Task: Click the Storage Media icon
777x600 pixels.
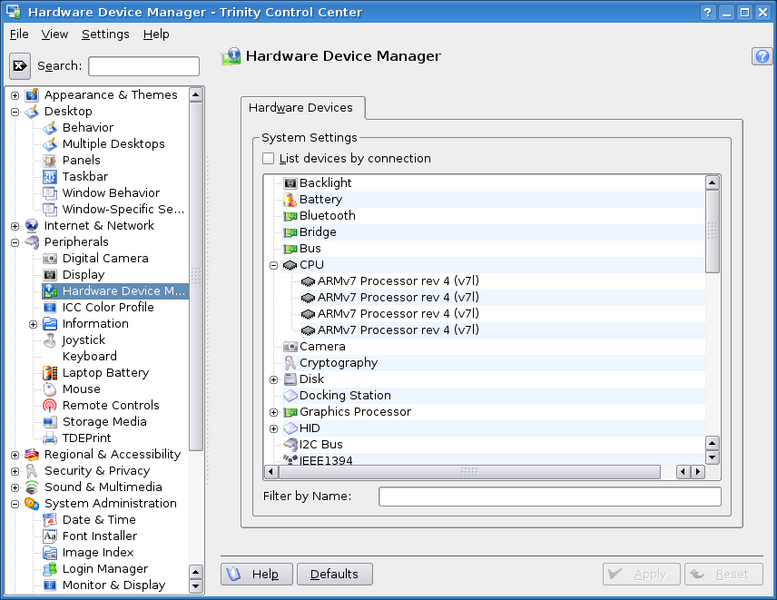Action: click(50, 422)
